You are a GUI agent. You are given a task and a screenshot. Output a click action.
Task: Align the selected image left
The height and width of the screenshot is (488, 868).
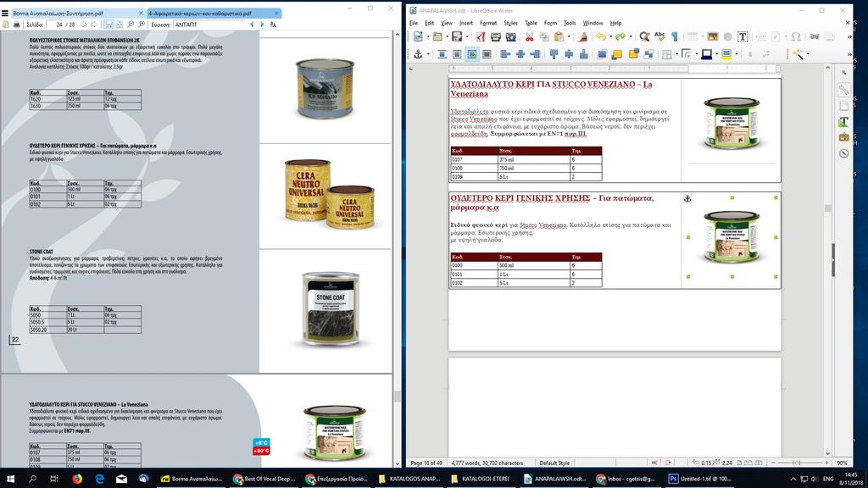pos(505,54)
